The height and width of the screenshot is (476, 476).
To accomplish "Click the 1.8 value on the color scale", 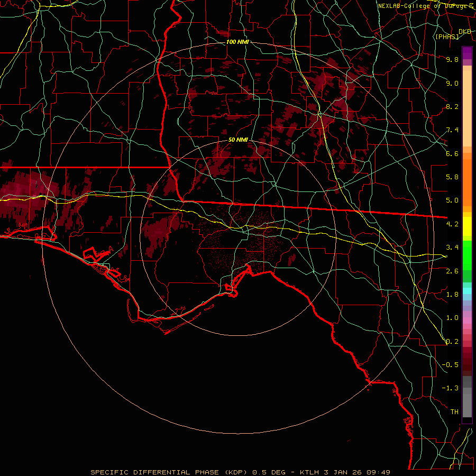I will tap(452, 294).
